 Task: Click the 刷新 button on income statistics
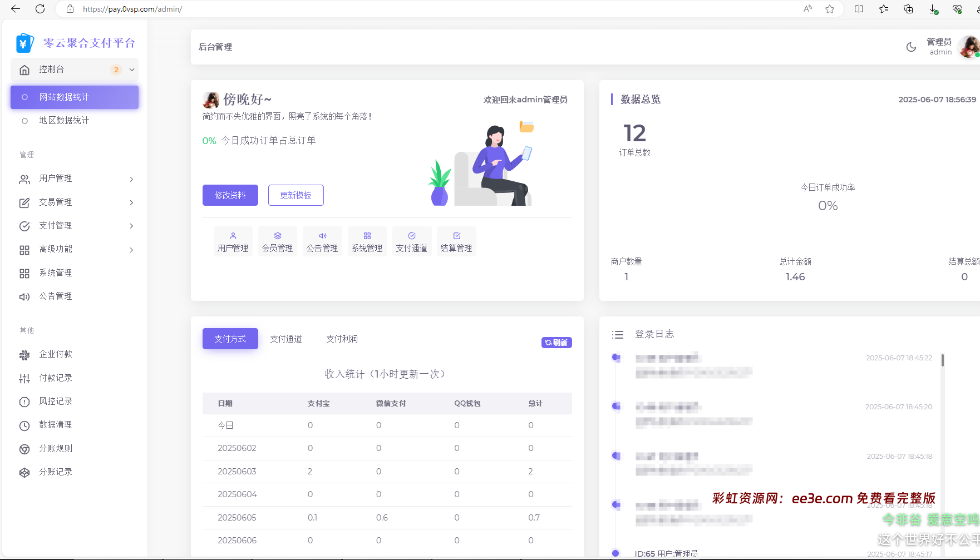click(x=556, y=343)
